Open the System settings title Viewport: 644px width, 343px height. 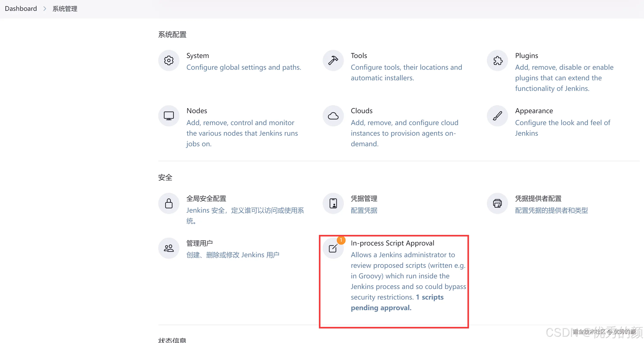pos(198,55)
